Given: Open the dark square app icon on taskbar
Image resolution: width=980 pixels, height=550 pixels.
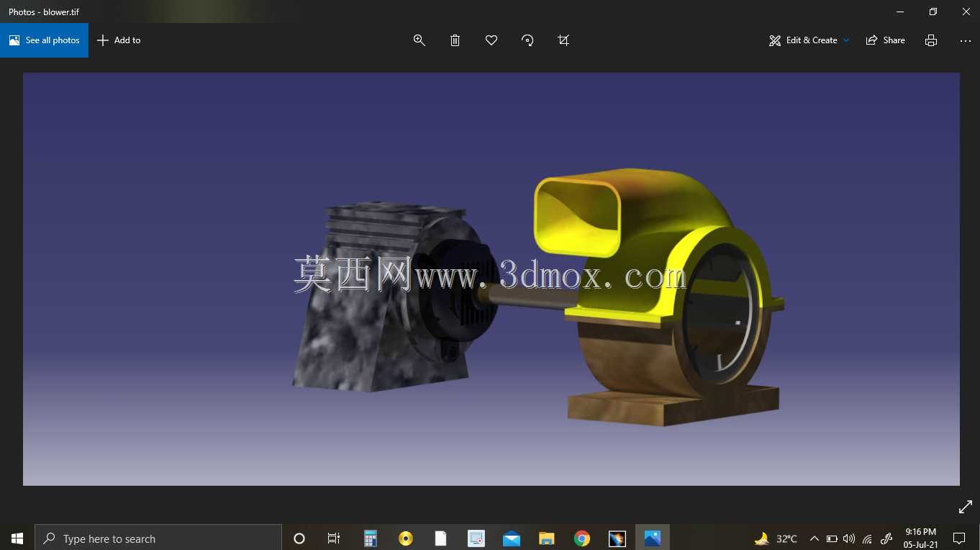Looking at the screenshot, I should pyautogui.click(x=617, y=538).
